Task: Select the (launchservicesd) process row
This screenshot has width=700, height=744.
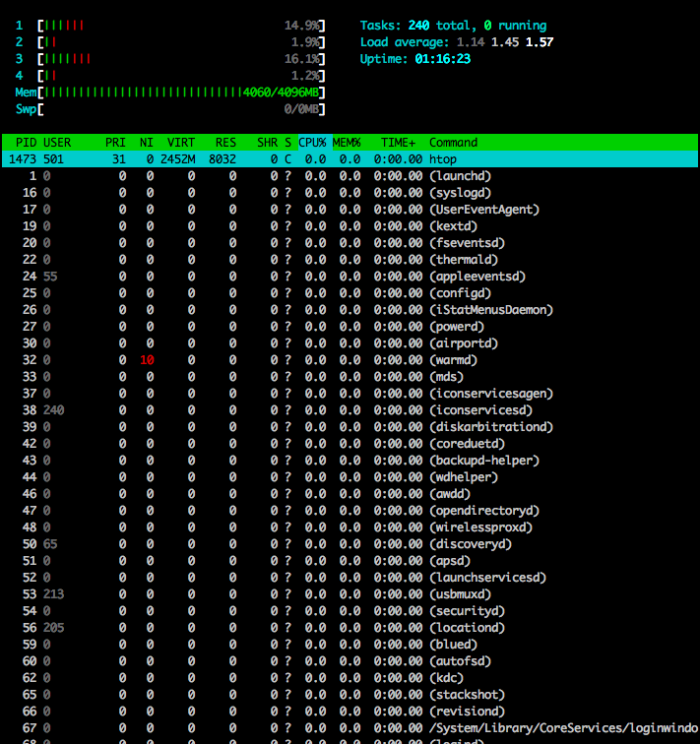Action: (x=350, y=578)
